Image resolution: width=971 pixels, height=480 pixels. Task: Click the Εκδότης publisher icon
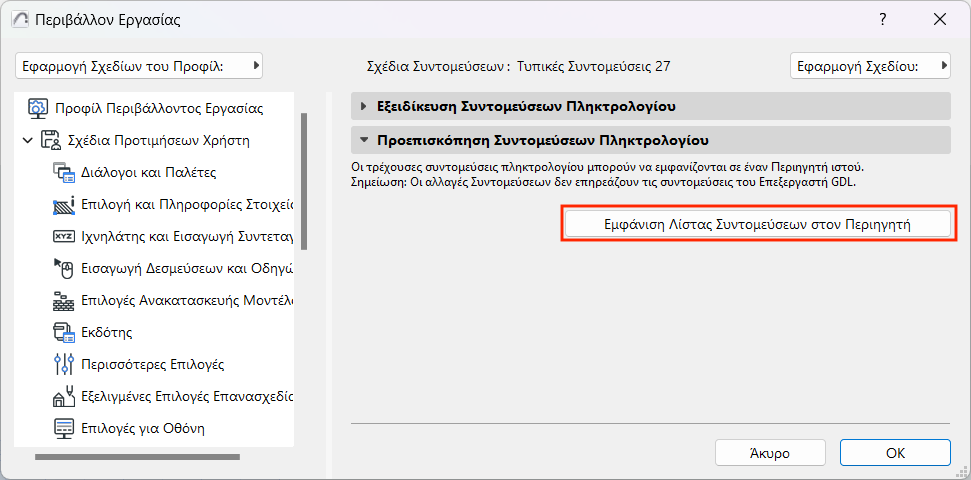[x=64, y=332]
